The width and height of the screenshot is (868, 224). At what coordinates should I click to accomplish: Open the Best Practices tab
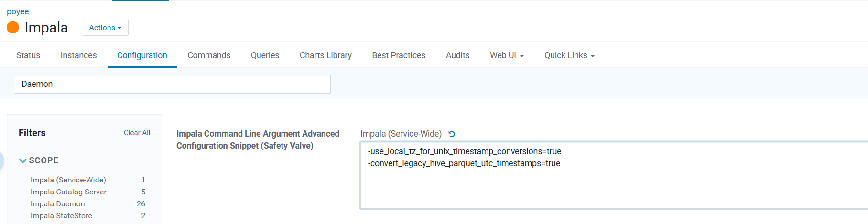[x=399, y=55]
